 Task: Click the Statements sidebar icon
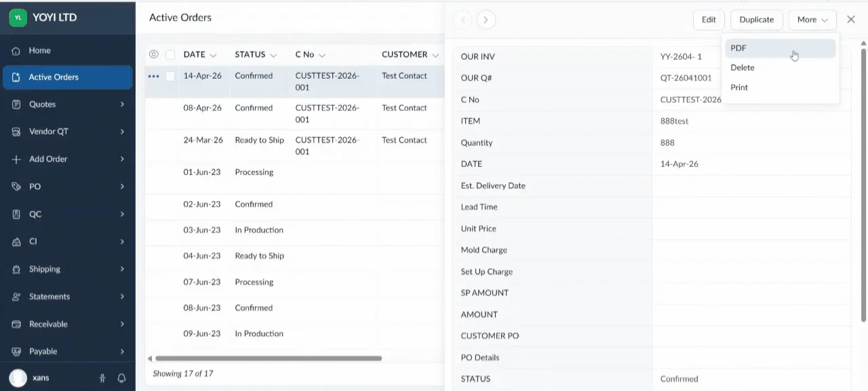point(16,297)
